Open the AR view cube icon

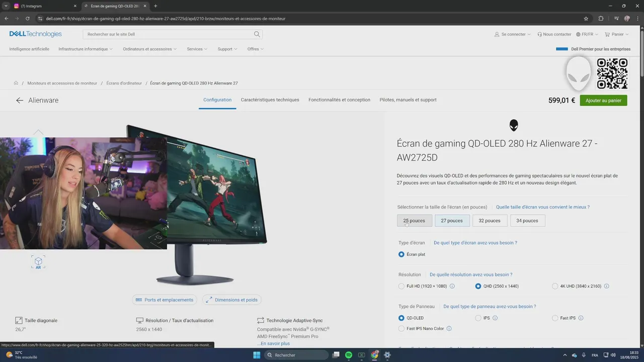[38, 262]
